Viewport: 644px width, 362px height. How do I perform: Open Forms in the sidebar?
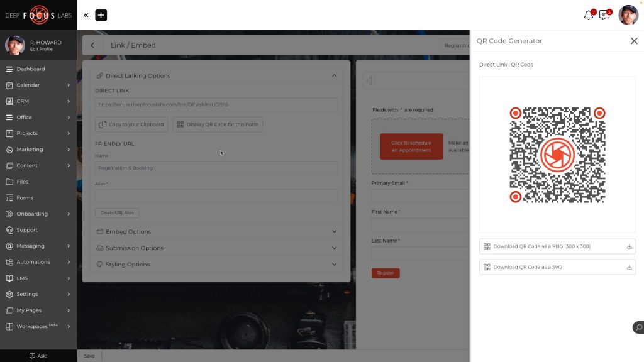pyautogui.click(x=25, y=198)
